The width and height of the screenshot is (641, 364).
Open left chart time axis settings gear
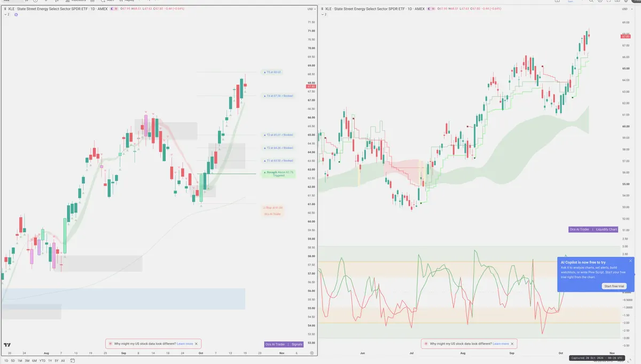[x=311, y=353]
